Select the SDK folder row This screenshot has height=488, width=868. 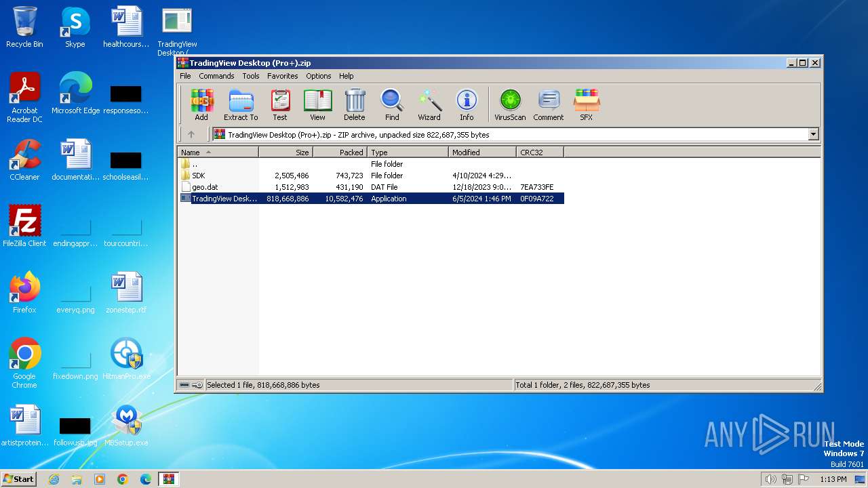[371, 176]
